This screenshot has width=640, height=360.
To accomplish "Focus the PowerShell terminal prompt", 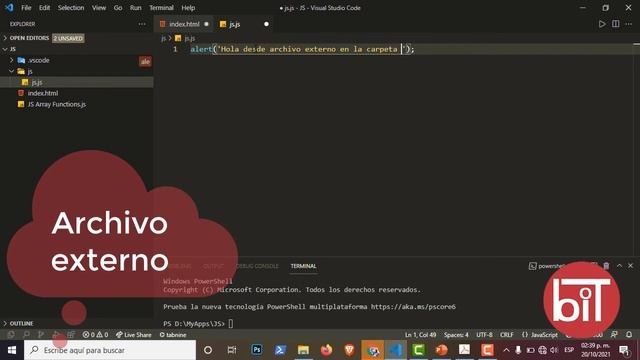I will 231,324.
